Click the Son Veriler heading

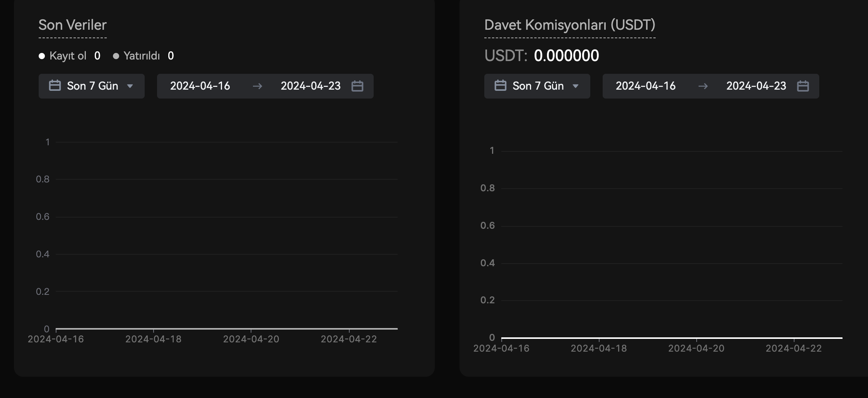(x=72, y=25)
